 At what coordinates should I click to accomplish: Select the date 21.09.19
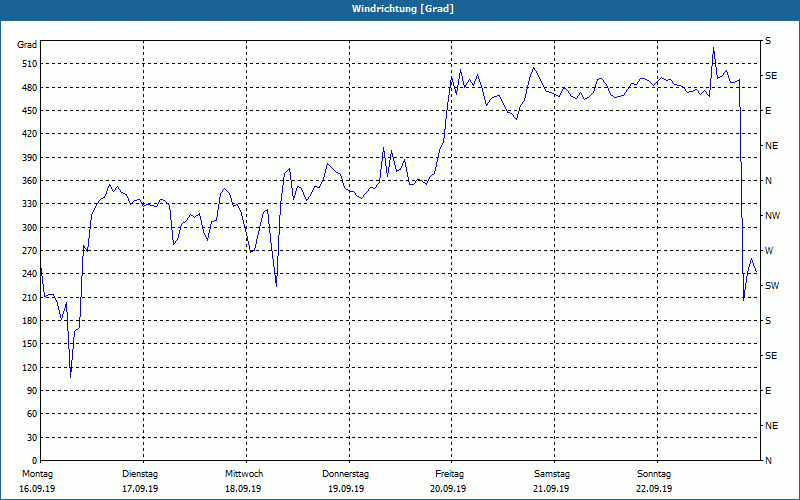(551, 489)
